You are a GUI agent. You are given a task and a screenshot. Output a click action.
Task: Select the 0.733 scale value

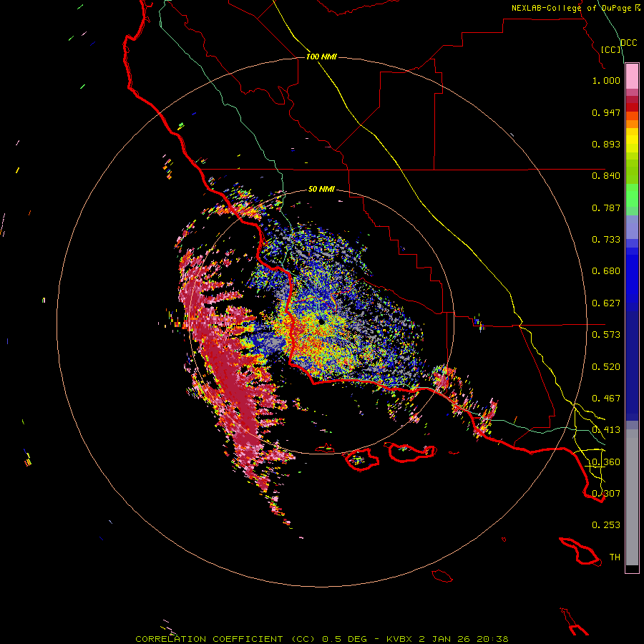(606, 240)
